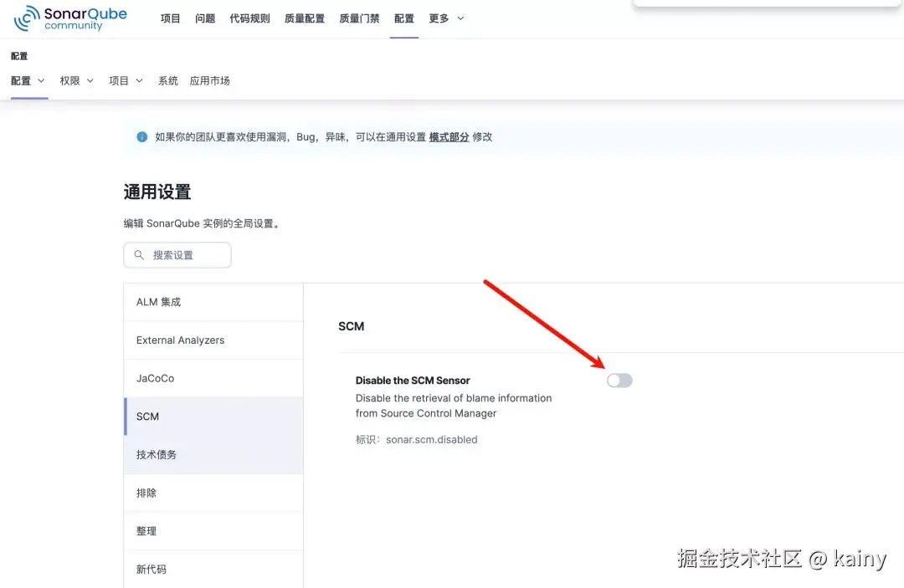This screenshot has height=588, width=904.
Task: Click the magnifier icon in search box
Action: 139,254
